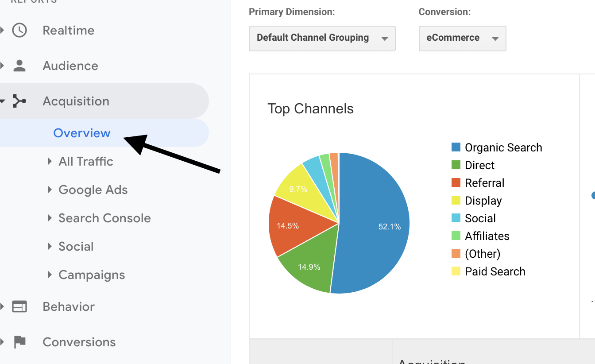The width and height of the screenshot is (595, 364).
Task: Expand the All Traffic submenu arrow
Action: click(50, 161)
